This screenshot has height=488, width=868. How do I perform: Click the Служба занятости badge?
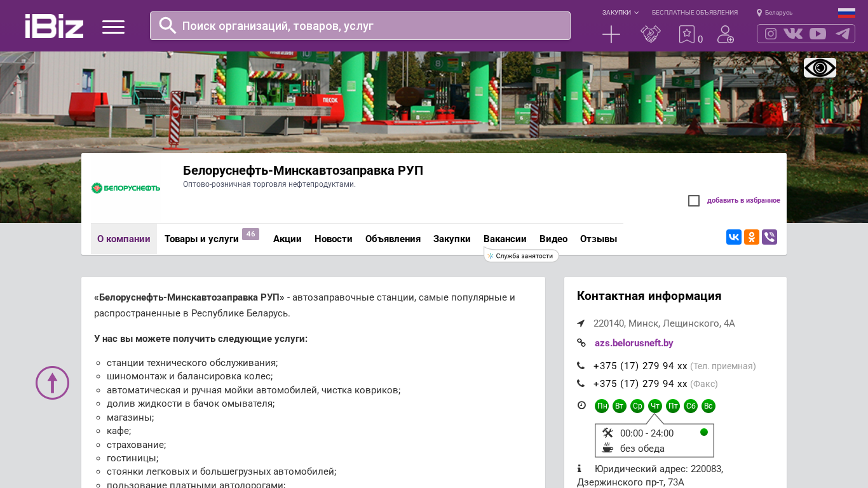[522, 256]
